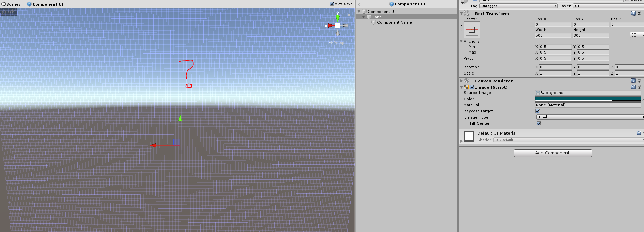Click the Scale Y field
Image resolution: width=644 pixels, height=232 pixels.
[x=593, y=73]
